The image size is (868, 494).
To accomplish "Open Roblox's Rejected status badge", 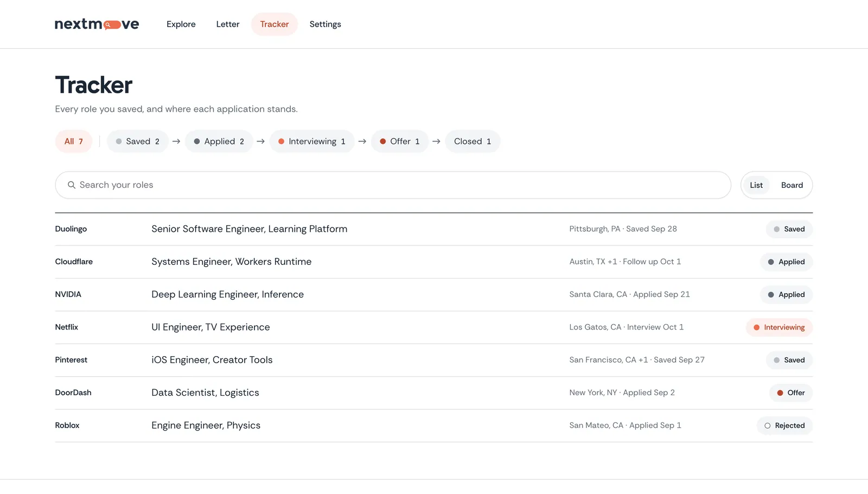I will 784,426.
